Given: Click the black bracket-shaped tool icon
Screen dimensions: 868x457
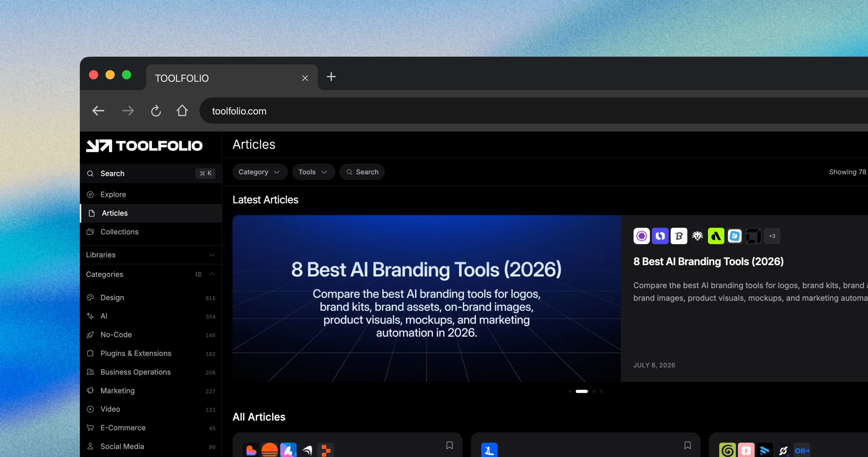Looking at the screenshot, I should [753, 236].
